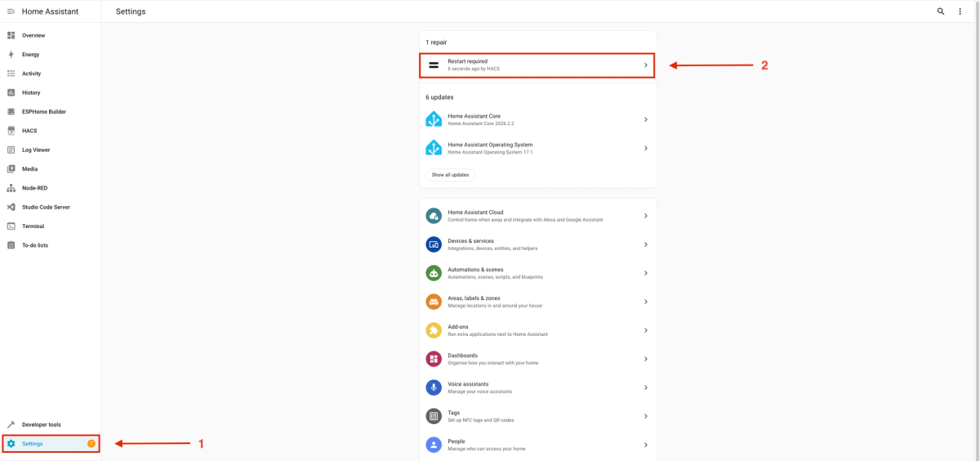Click chevron for People row

(646, 445)
